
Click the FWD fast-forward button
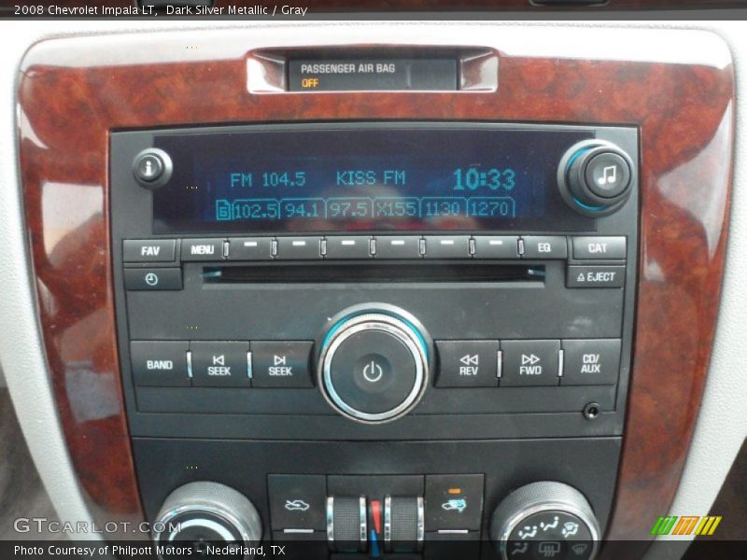tap(529, 364)
